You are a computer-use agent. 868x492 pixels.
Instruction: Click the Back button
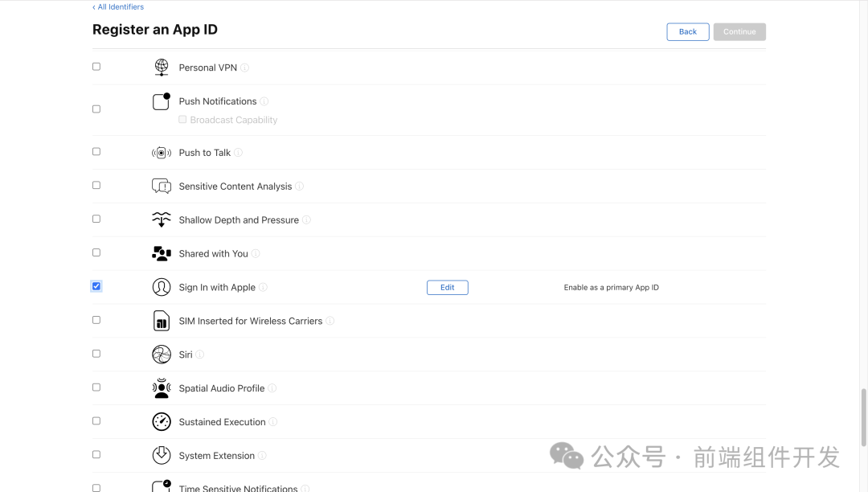(x=687, y=31)
